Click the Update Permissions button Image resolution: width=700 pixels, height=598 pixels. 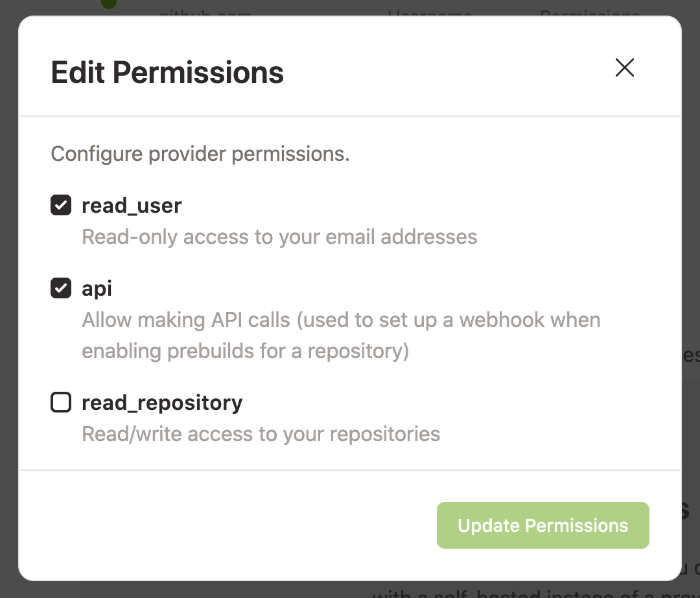pos(542,525)
